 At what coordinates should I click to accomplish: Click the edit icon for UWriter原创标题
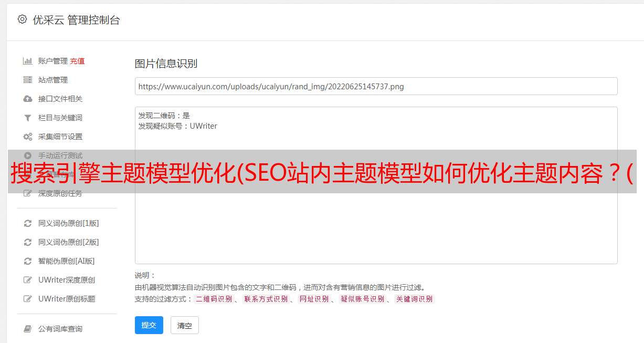coord(28,299)
